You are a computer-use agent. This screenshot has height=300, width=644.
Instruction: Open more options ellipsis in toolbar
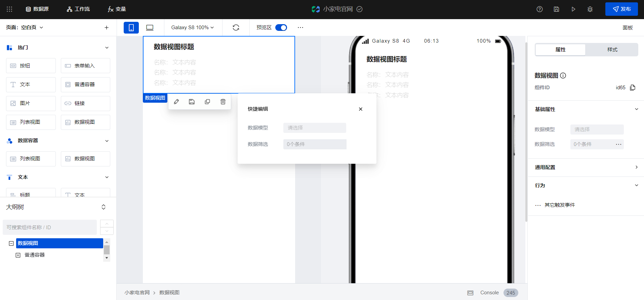tap(300, 28)
